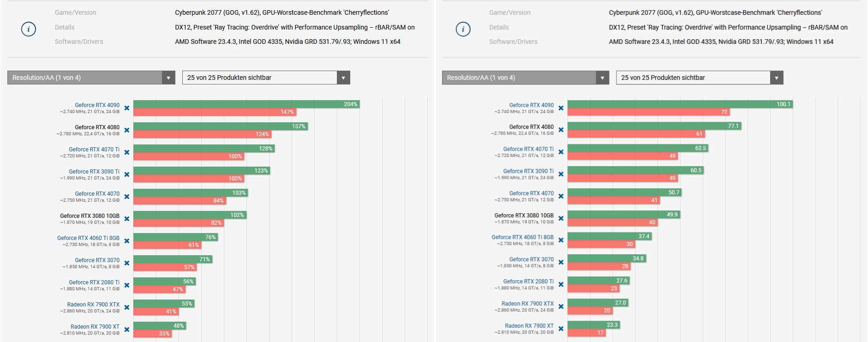This screenshot has height=342, width=868.
Task: Open left '25 von 25 Produkten sichtbar' dropdown
Action: pos(266,78)
